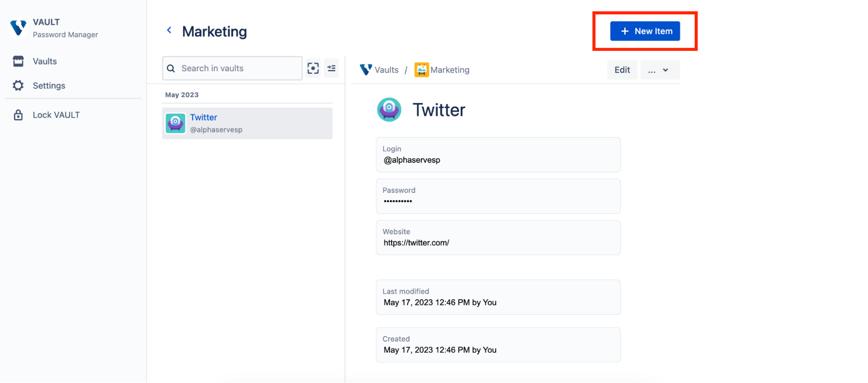The image size is (868, 383).
Task: Click the list options icon beside search
Action: [x=331, y=68]
